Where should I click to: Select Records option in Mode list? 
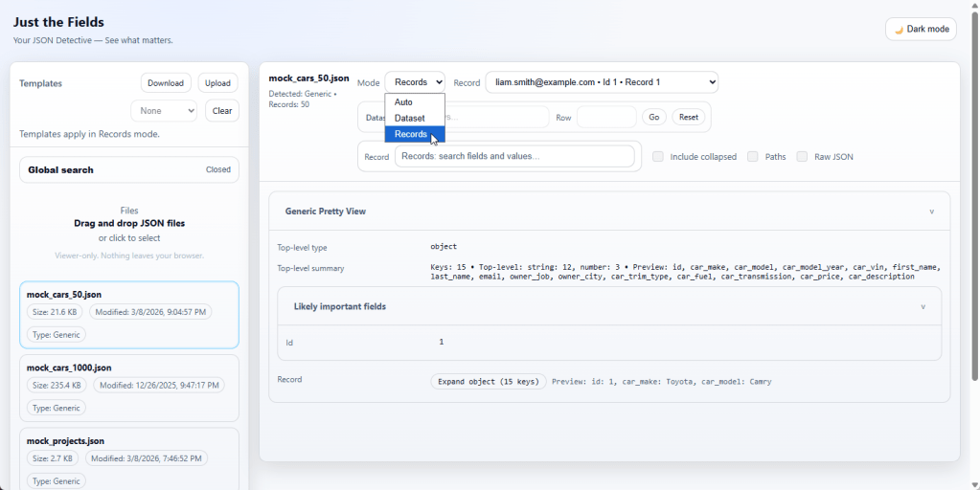(x=411, y=135)
